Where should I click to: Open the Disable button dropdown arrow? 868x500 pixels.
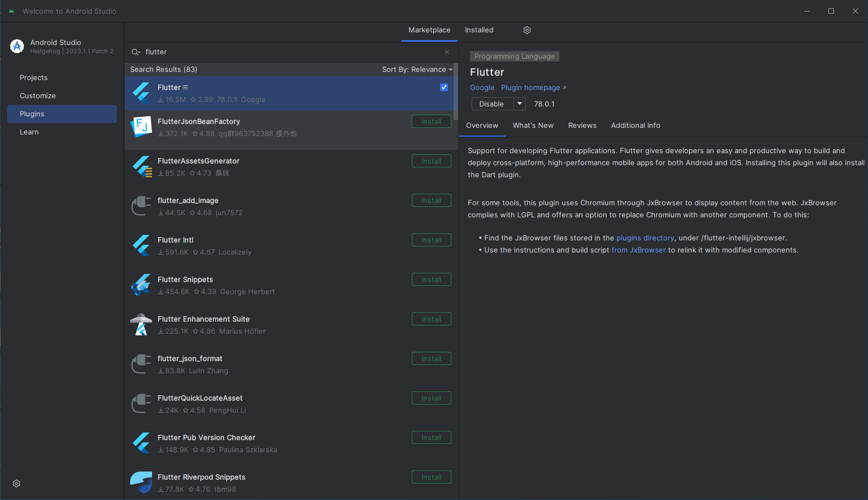click(519, 104)
